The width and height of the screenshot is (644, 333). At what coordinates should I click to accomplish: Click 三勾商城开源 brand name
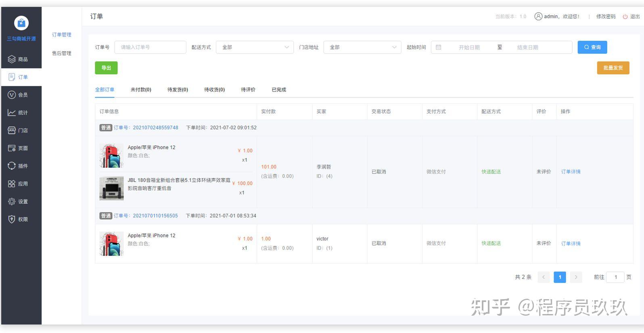click(21, 39)
